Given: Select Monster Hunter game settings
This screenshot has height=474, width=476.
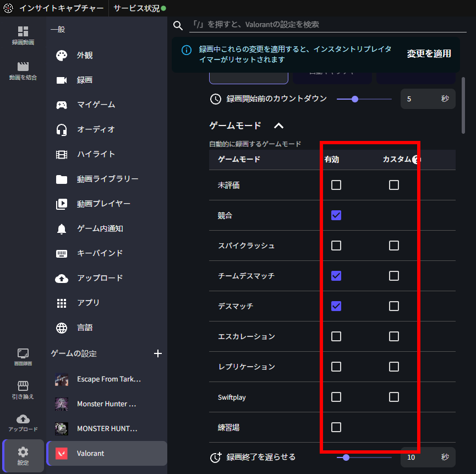Looking at the screenshot, I should (107, 404).
